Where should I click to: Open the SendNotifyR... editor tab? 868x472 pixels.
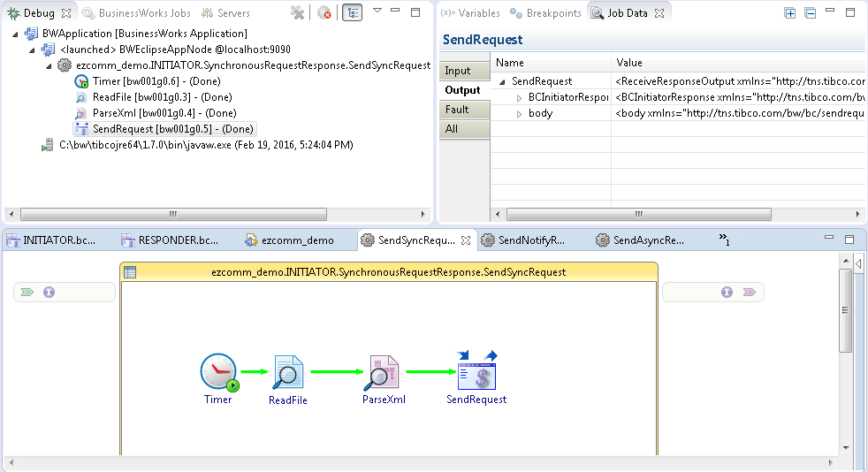click(x=523, y=240)
